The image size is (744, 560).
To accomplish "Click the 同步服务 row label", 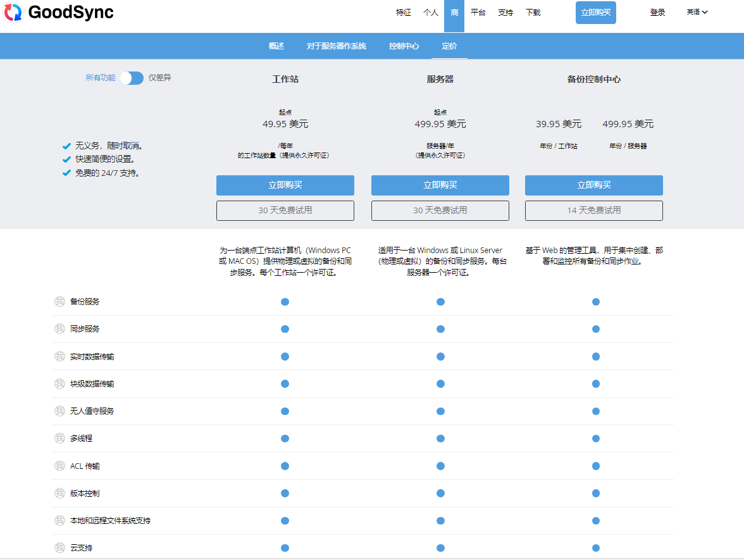I will (x=85, y=329).
